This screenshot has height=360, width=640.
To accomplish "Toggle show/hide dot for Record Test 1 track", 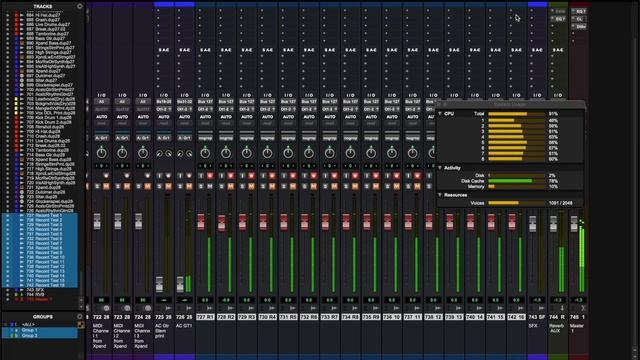I will point(7,215).
